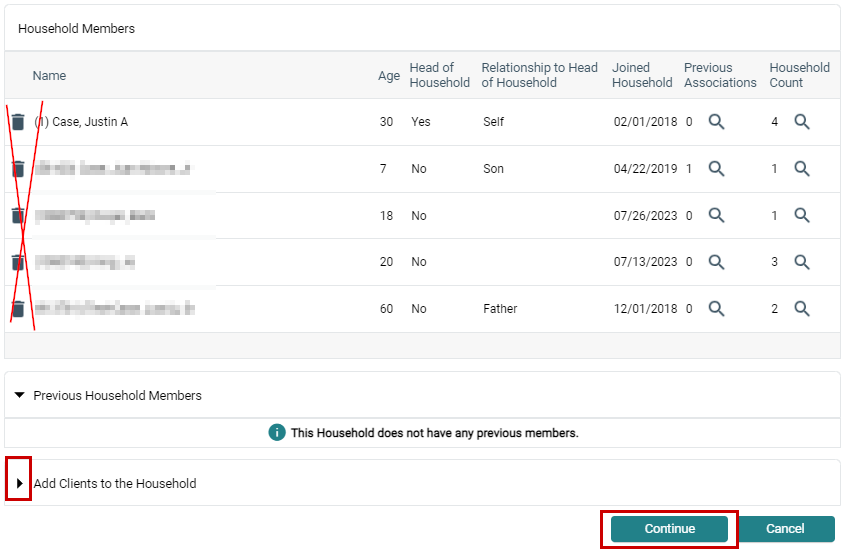Screen dimensions: 842x550
Task: Click Joined Household column header
Action: (x=642, y=75)
